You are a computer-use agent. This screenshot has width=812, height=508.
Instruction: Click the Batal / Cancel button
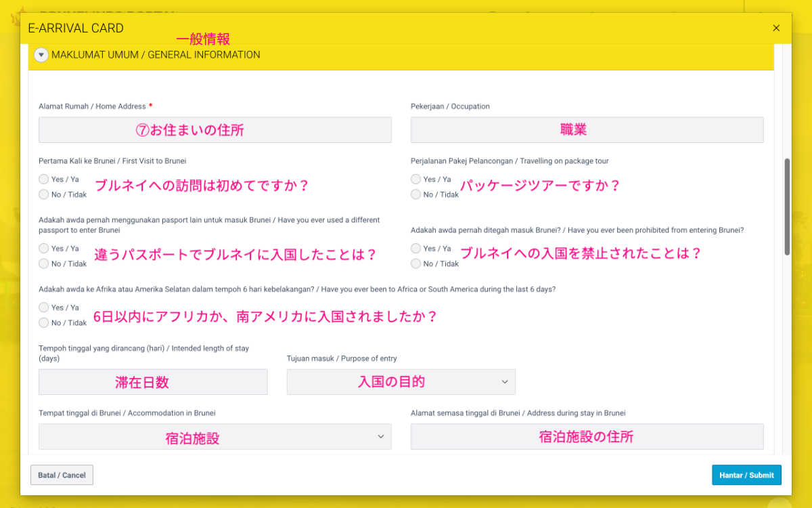[x=62, y=475]
